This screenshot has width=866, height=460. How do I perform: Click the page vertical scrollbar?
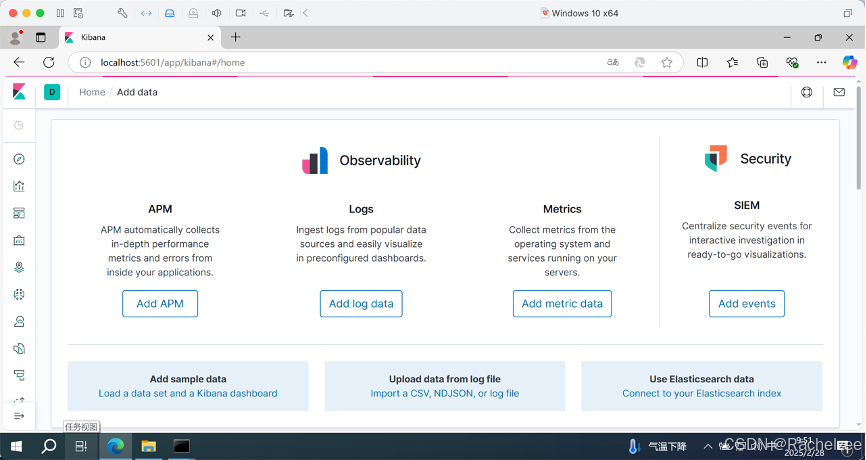pos(858,138)
